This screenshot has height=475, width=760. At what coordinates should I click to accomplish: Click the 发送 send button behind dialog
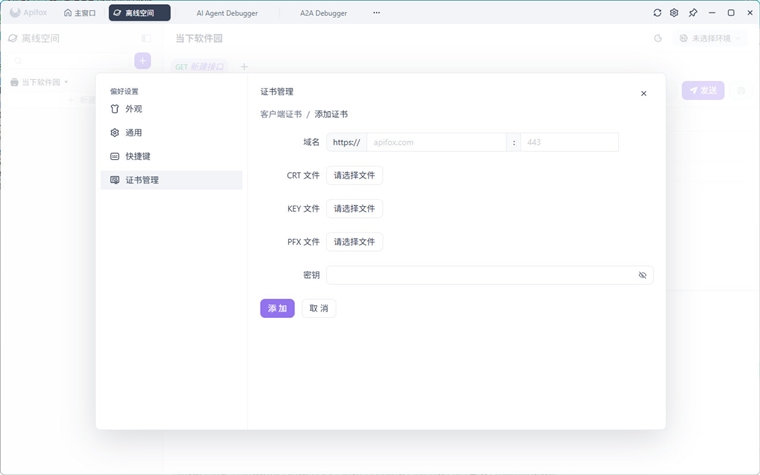pos(703,91)
